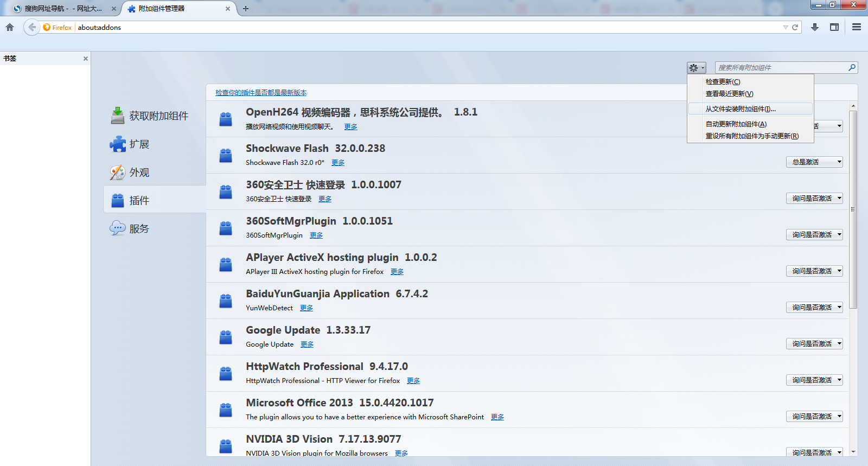This screenshot has height=466, width=868.
Task: Open activation dropdown for Microsoft Office 2013
Action: click(814, 416)
